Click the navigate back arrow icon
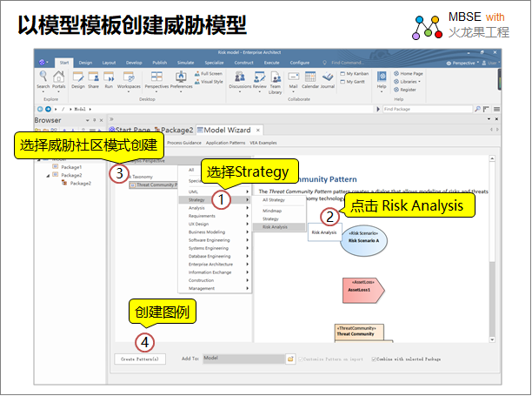The height and width of the screenshot is (396, 532). (40, 109)
